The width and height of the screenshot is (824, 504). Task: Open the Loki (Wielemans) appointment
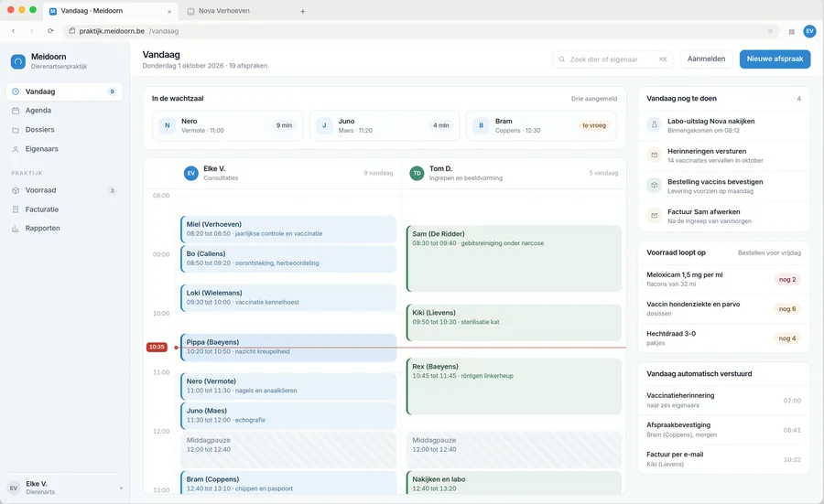288,297
